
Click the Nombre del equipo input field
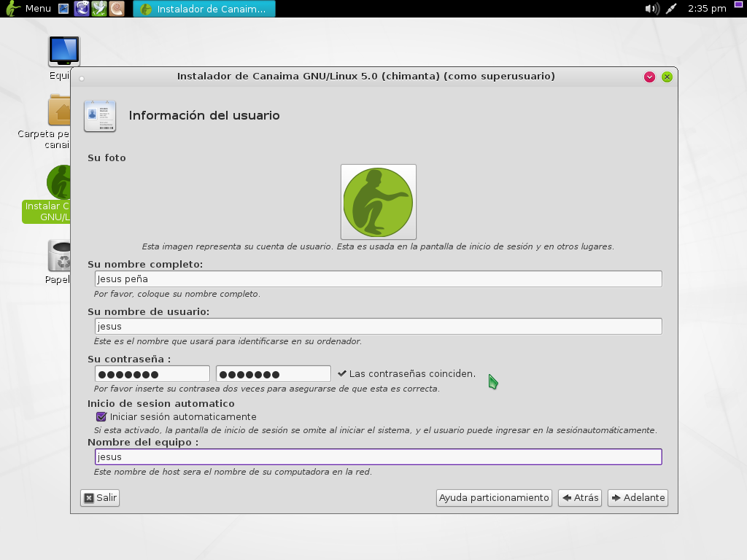378,456
